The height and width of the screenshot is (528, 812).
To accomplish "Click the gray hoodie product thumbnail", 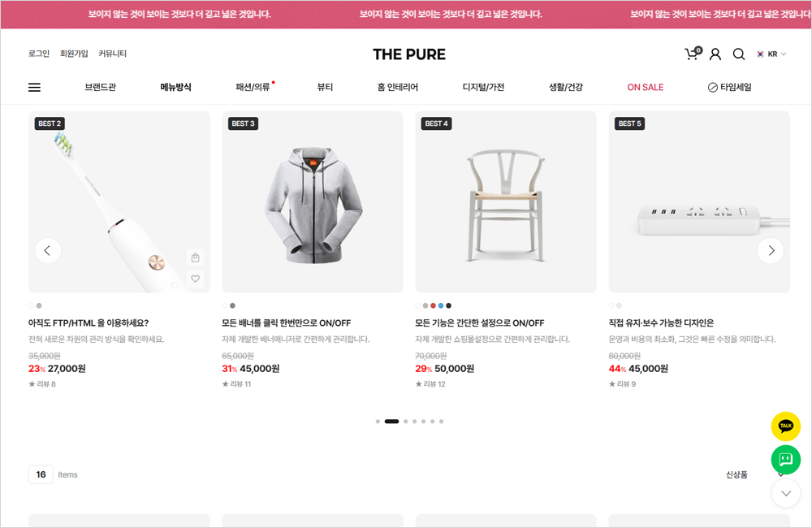I will [313, 201].
